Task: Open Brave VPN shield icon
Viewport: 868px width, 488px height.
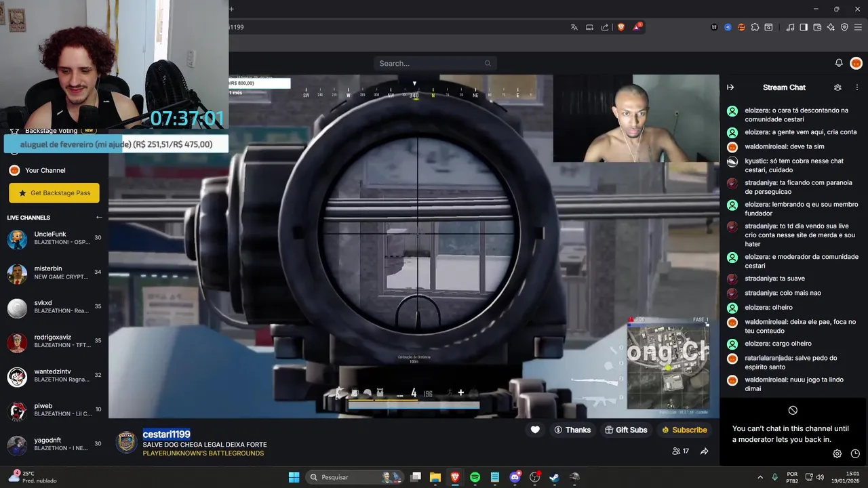Action: (844, 27)
